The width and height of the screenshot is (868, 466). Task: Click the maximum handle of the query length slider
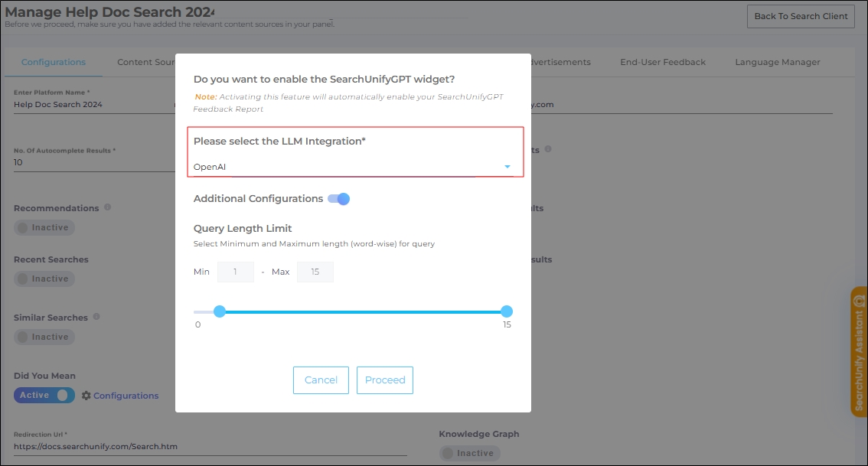[506, 311]
